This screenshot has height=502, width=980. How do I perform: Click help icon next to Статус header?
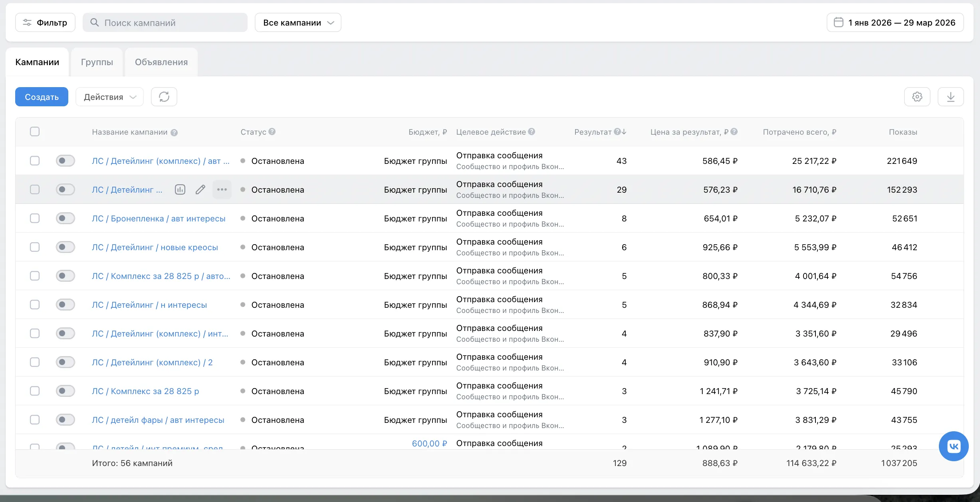point(272,131)
